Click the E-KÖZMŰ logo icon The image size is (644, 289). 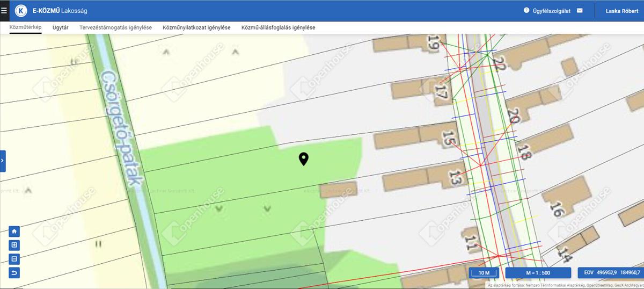point(21,10)
